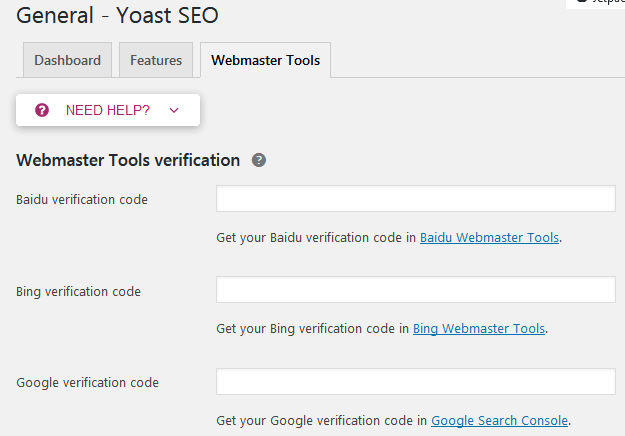
Task: Select the Webmaster Tools tab
Action: click(x=265, y=60)
